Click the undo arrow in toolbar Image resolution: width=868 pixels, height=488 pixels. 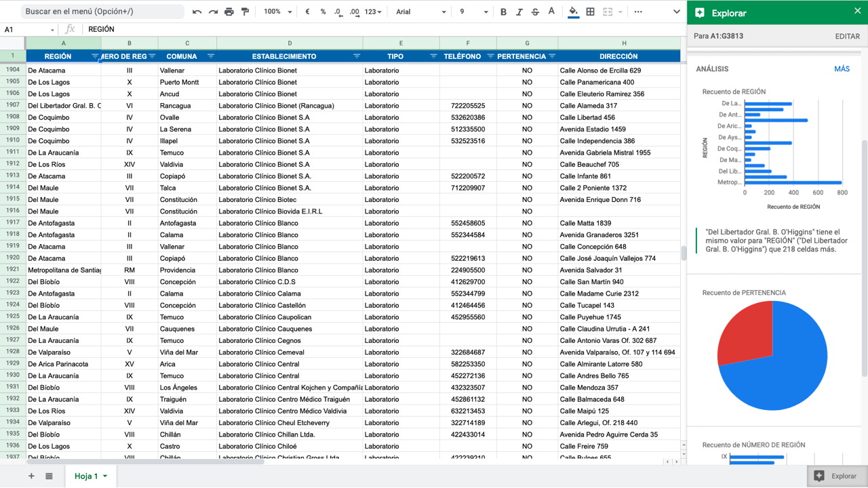[x=197, y=12]
